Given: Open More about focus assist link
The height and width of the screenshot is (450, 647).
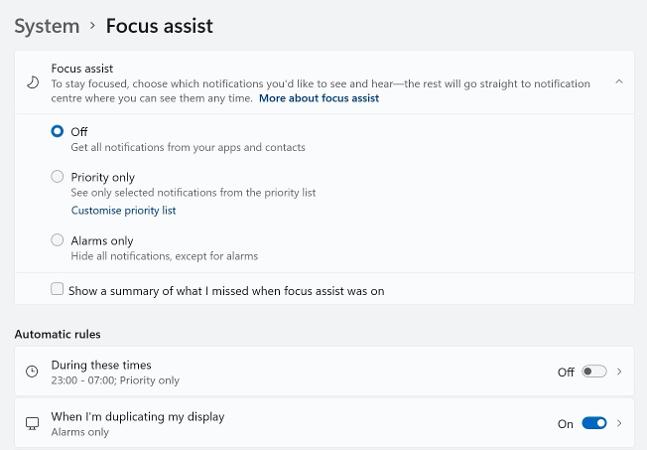Looking at the screenshot, I should tap(319, 98).
